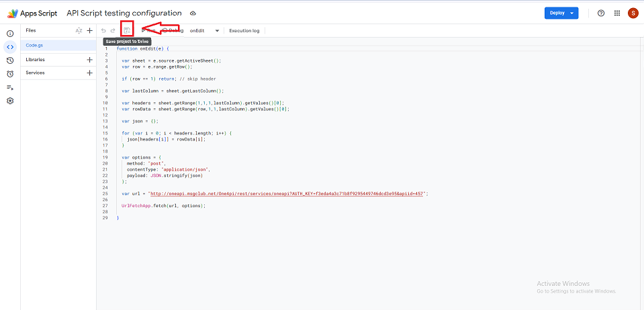Open the Deploy dropdown button

coord(561,13)
